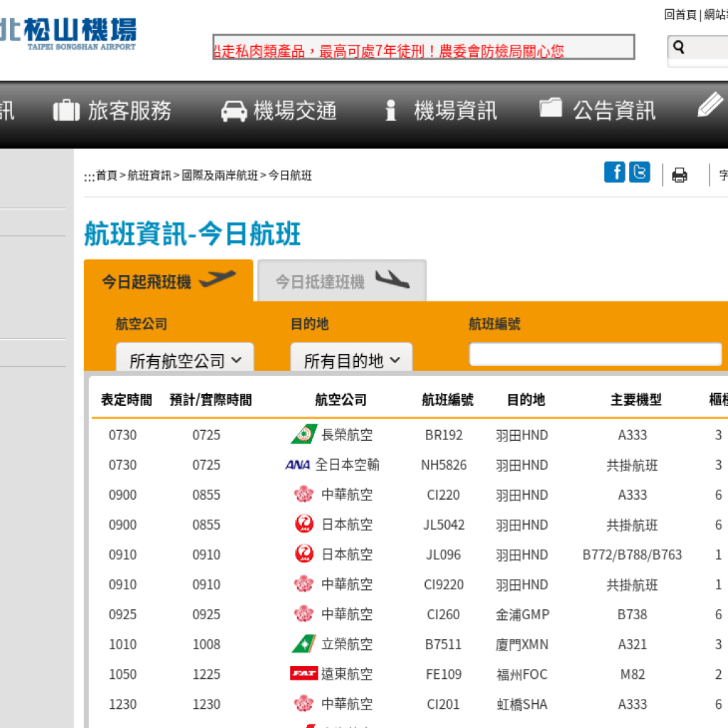Click the Facebook share icon
728x728 pixels.
tap(614, 172)
